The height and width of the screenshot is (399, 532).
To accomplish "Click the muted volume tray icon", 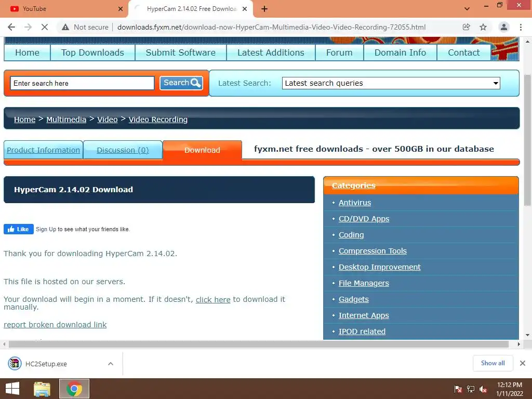I will tap(483, 389).
